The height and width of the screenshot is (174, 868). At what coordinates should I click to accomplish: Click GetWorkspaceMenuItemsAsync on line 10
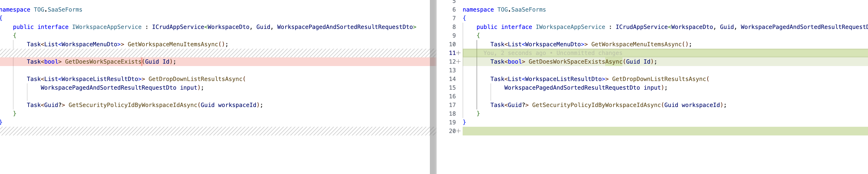[x=636, y=44]
